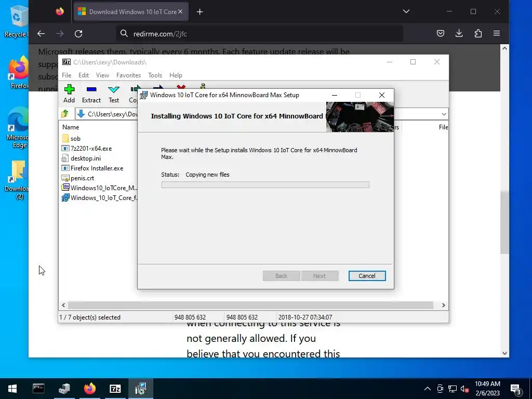Go back in Firefox
This screenshot has height=399, width=532.
[x=41, y=34]
